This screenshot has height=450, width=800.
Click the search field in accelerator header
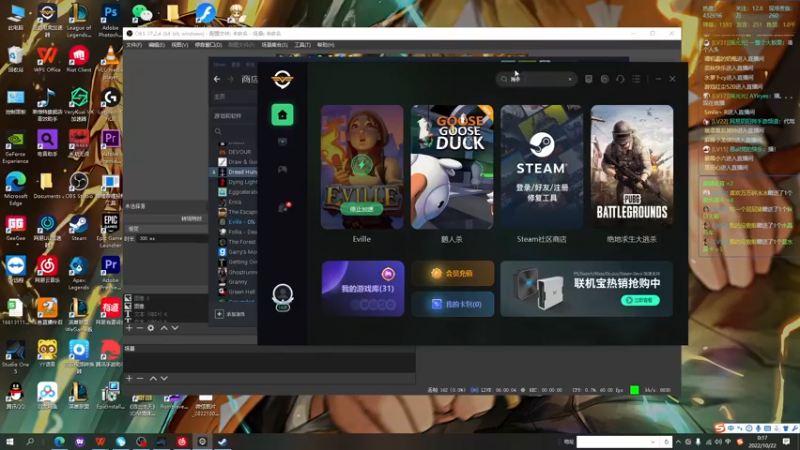(536, 79)
